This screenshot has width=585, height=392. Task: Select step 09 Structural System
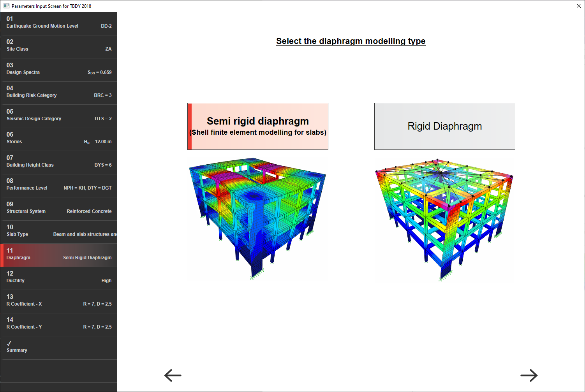tap(59, 209)
